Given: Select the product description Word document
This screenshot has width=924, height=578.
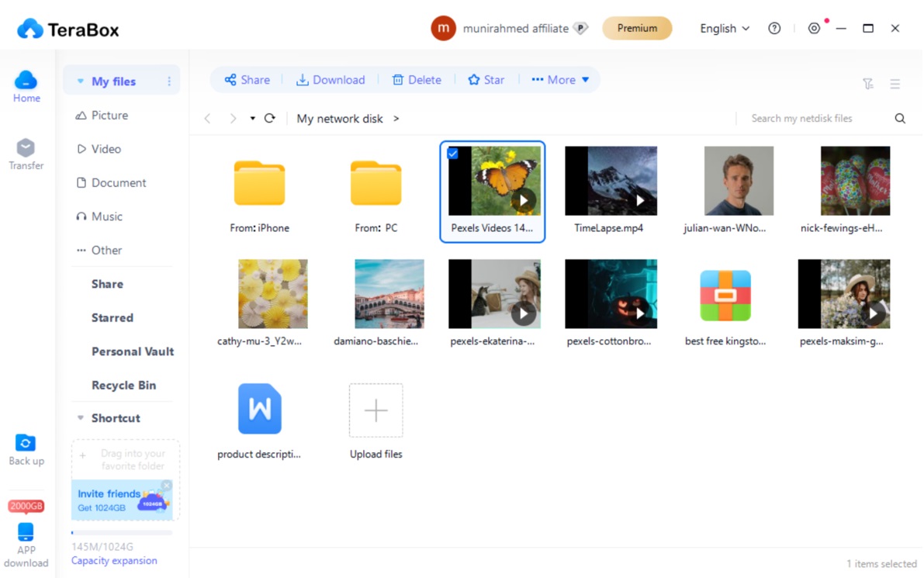Looking at the screenshot, I should (259, 420).
